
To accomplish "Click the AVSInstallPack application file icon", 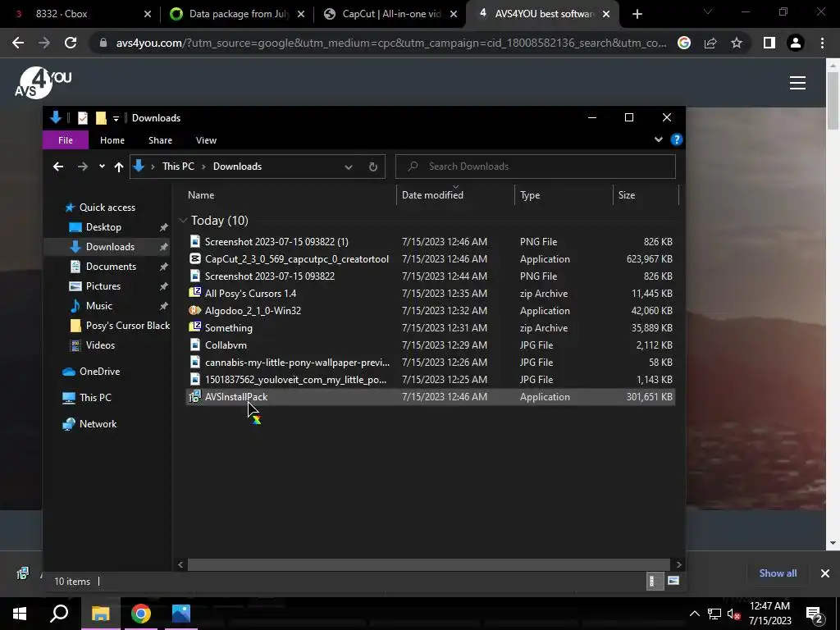I will click(x=194, y=396).
